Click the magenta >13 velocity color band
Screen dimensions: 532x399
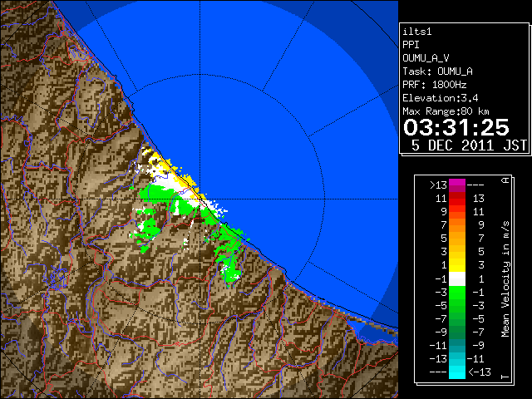click(457, 185)
